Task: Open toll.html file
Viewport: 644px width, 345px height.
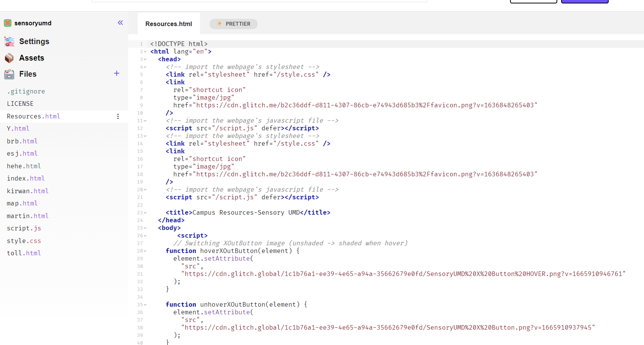Action: [24, 253]
